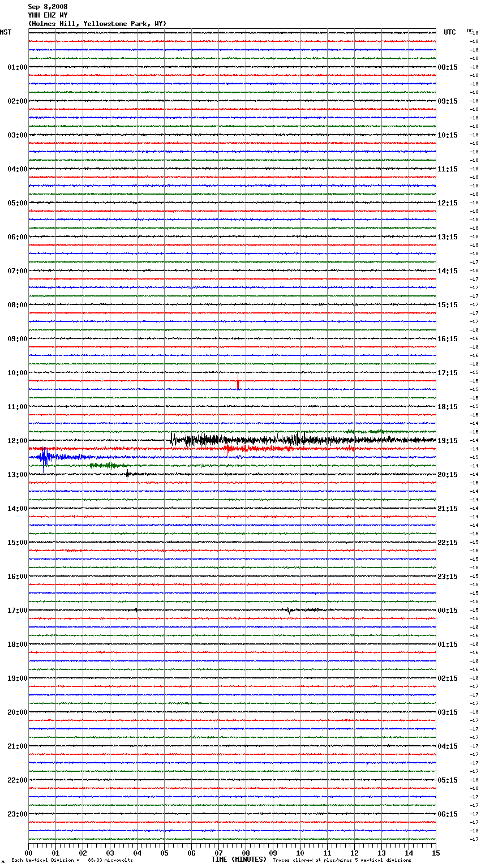Click the 03:00 MST time label
The width and height of the screenshot is (481, 868).
[x=17, y=135]
